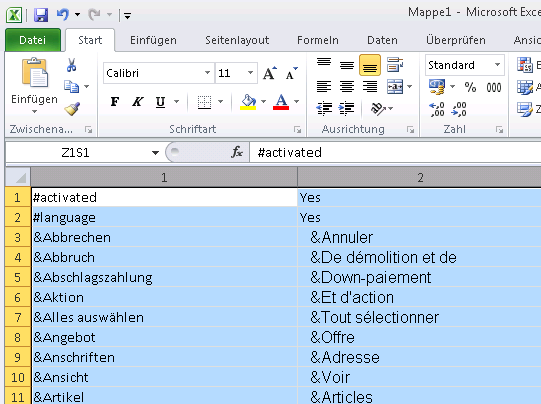Select the Format Painter brush icon

72,109
